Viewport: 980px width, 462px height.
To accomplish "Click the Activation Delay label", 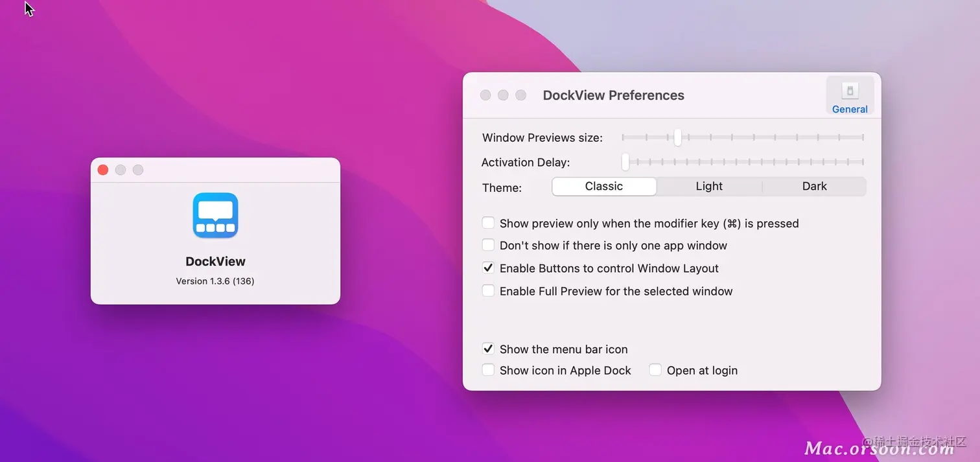I will click(526, 163).
